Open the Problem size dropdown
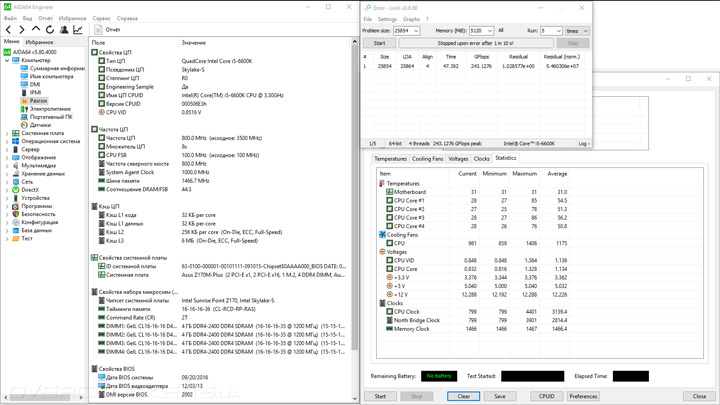 coord(416,31)
